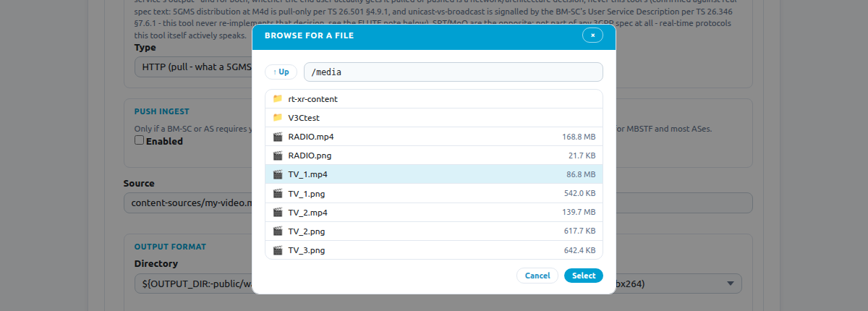Screen dimensions: 868x311
Task: Click the folder icon beside V3Ctest
Action: [277, 118]
